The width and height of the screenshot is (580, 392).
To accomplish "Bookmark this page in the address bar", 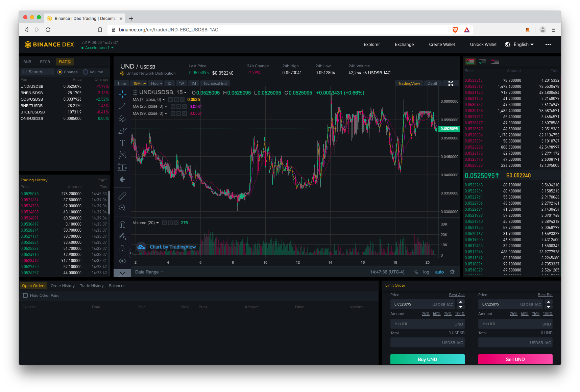I will [x=100, y=30].
